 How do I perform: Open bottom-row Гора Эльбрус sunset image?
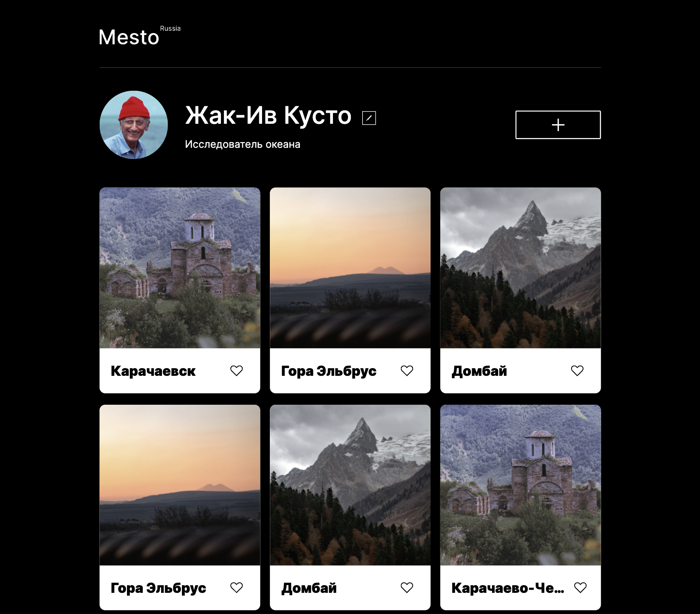180,485
